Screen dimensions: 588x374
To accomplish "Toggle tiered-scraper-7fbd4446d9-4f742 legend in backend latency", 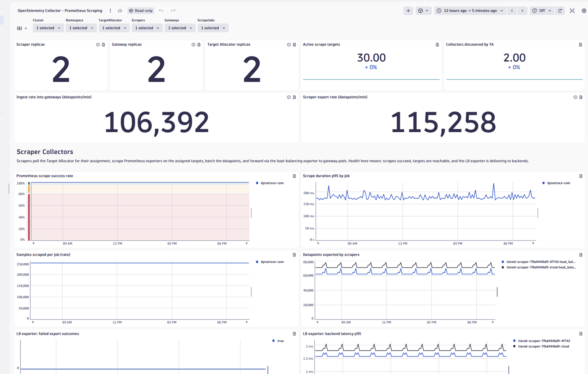I will coord(541,341).
